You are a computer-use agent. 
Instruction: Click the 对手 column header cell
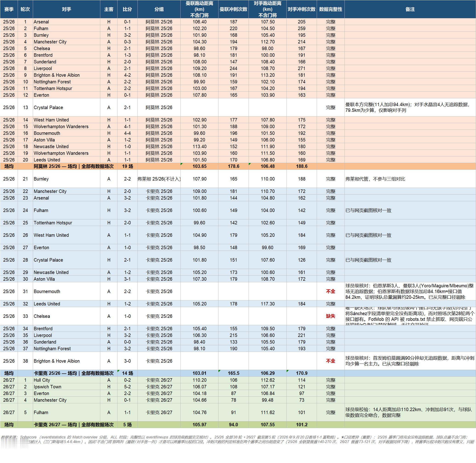(x=66, y=9)
